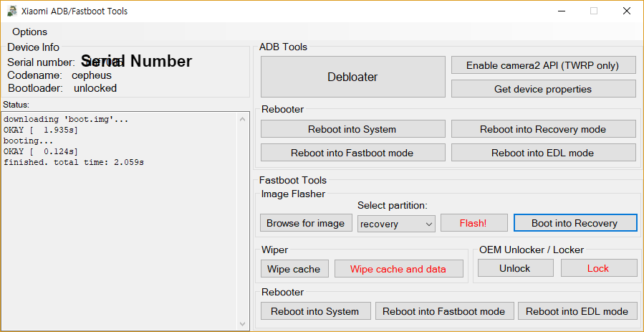Screen dimensions: 644x332
Task: Click Boot into Recovery
Action: [x=575, y=223]
